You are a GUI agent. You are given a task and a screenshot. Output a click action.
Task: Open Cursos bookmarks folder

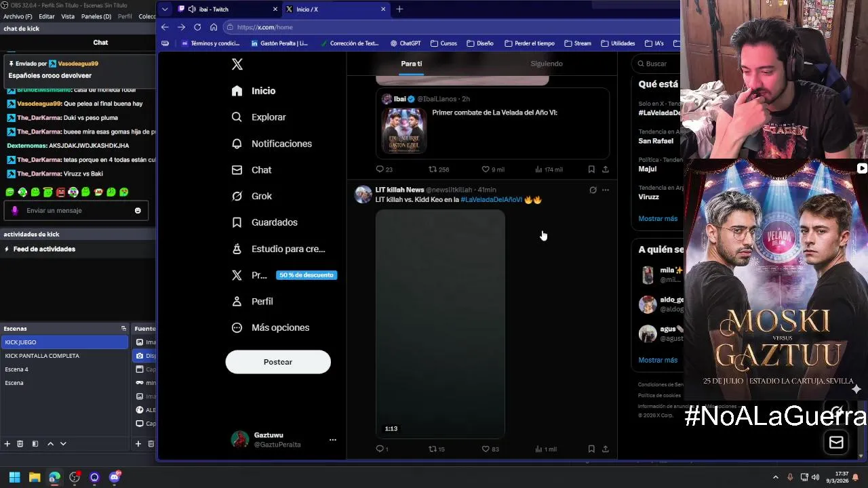pos(443,43)
